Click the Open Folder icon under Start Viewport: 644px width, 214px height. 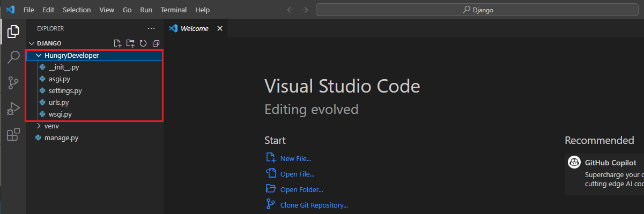[x=271, y=189]
